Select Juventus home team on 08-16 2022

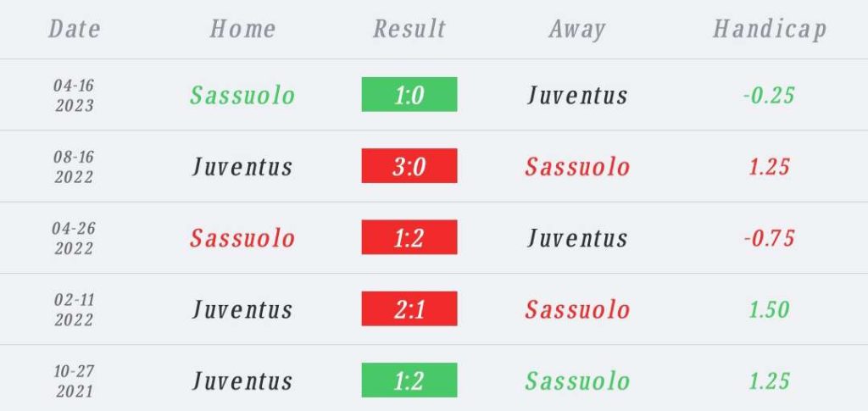pos(242,166)
